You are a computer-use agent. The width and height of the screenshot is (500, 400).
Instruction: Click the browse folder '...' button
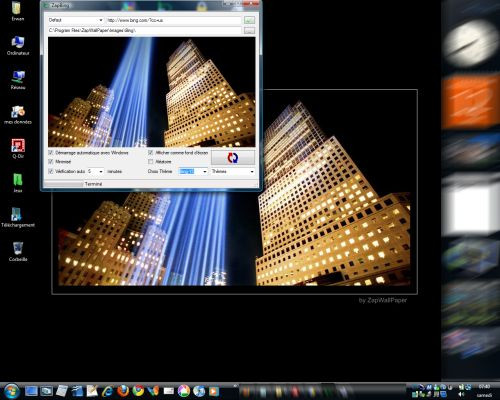coord(249,30)
